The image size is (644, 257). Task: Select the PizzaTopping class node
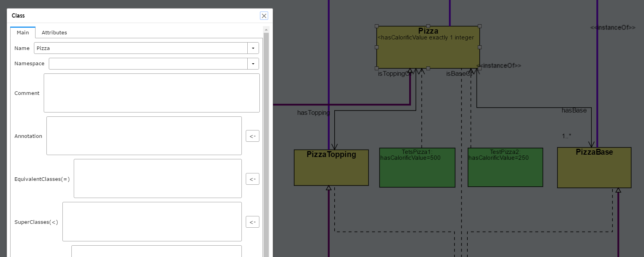tap(331, 170)
